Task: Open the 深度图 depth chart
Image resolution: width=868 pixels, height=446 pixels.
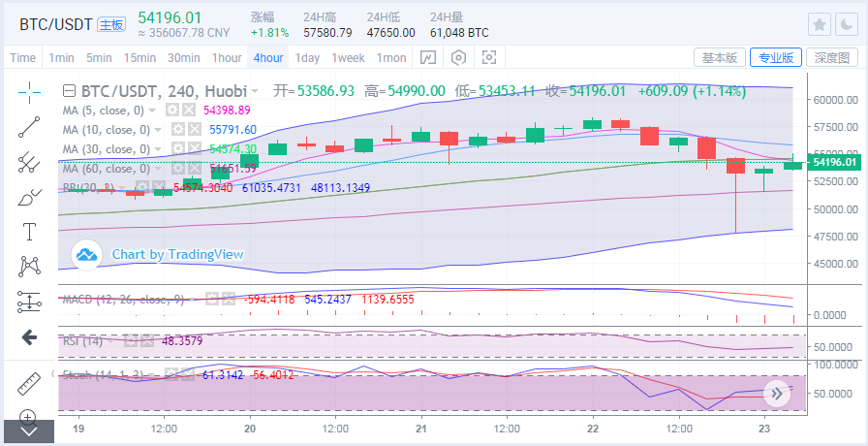Action: click(x=832, y=57)
